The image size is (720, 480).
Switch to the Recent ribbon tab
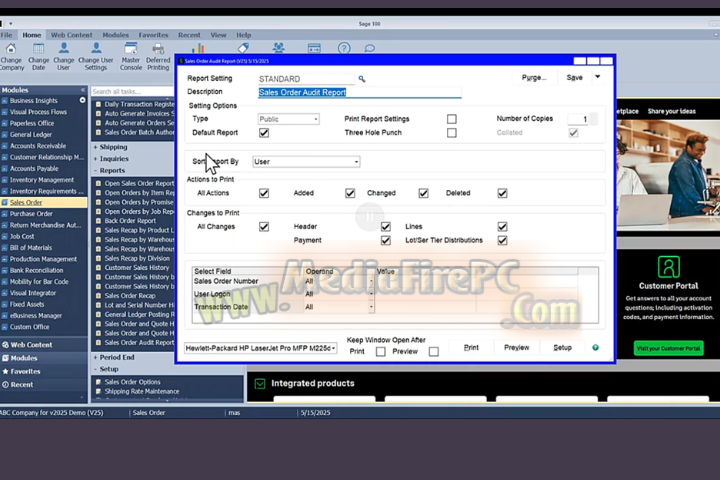click(189, 35)
